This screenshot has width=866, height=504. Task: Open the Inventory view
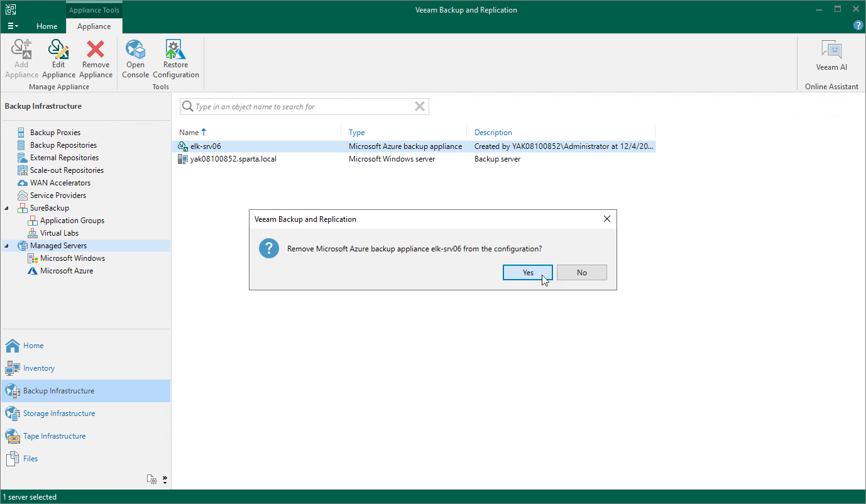pyautogui.click(x=85, y=368)
